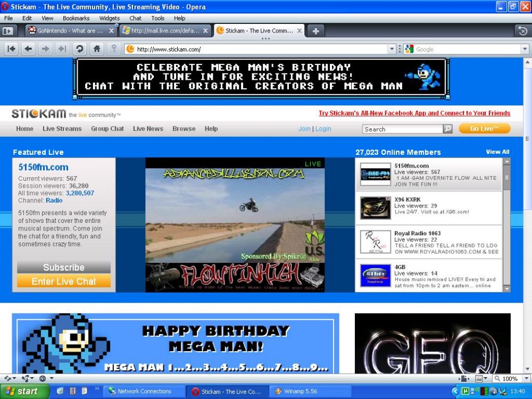Screen dimensions: 532x399
Task: Toggle the Opera side panel button
Action: tap(8, 31)
